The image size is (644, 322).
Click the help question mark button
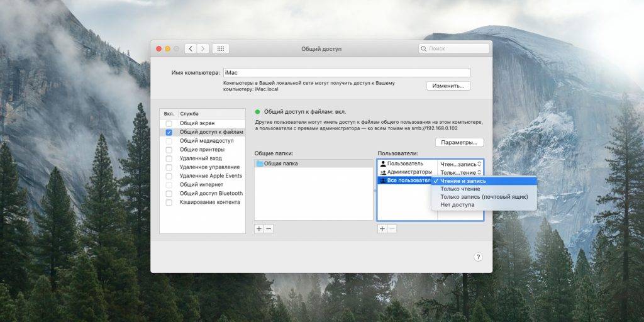pyautogui.click(x=478, y=257)
